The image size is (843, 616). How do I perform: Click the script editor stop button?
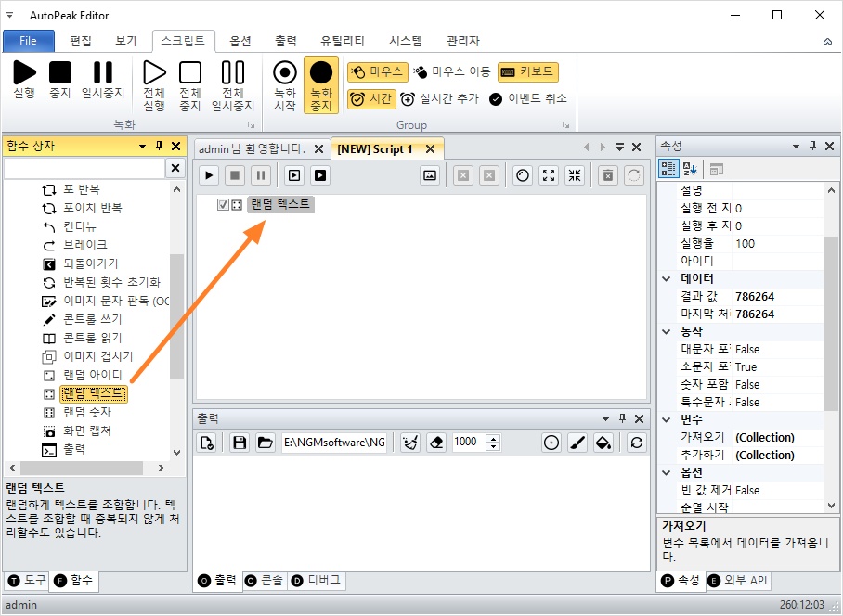(x=235, y=175)
